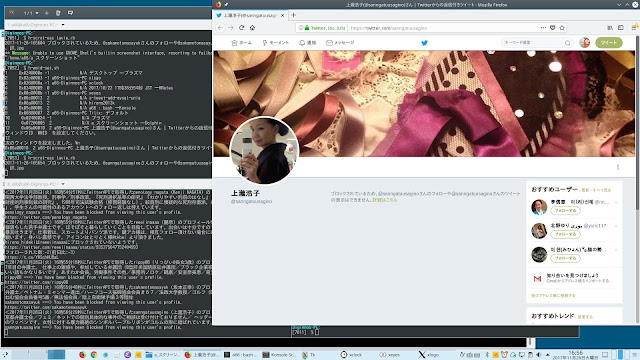Click the leftmost terminal toolbar icon
The image size is (640, 360).
pyautogui.click(x=11, y=13)
